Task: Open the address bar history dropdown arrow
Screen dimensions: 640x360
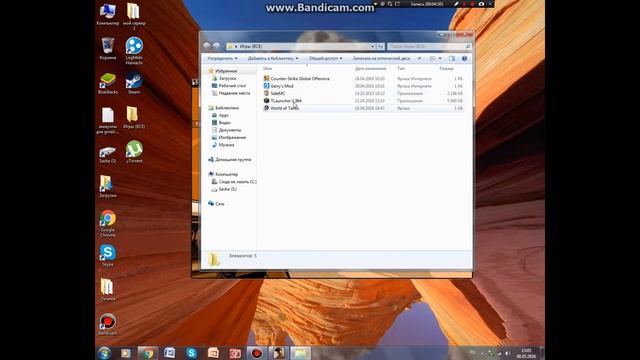Action: (x=372, y=47)
